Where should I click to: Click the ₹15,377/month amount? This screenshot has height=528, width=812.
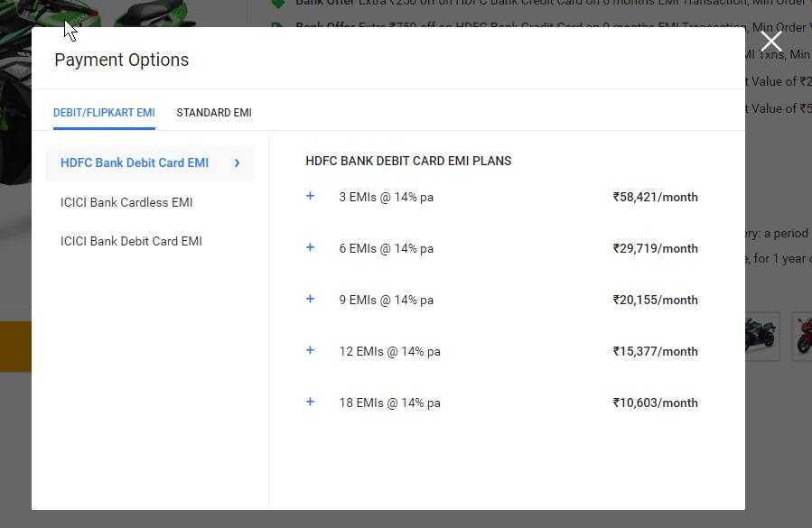pyautogui.click(x=656, y=351)
